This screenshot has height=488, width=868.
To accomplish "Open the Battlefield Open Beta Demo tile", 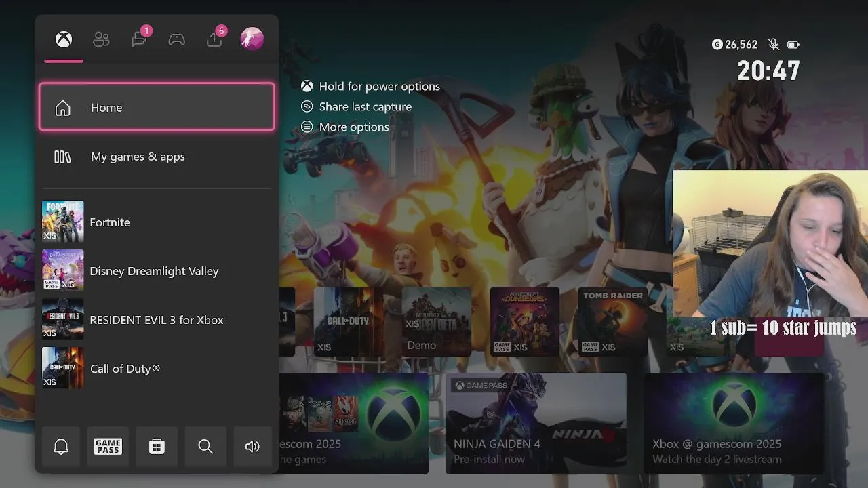I will 437,321.
